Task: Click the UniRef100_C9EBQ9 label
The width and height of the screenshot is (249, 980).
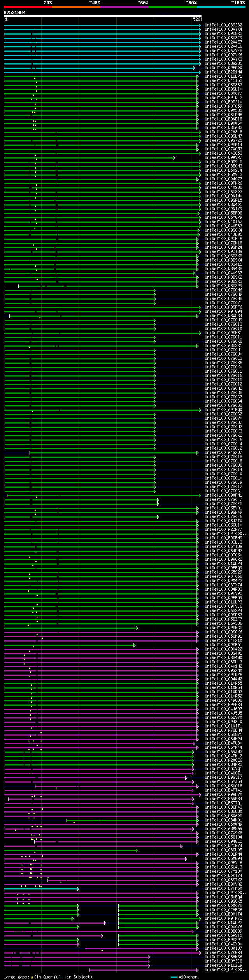Action: point(223,568)
